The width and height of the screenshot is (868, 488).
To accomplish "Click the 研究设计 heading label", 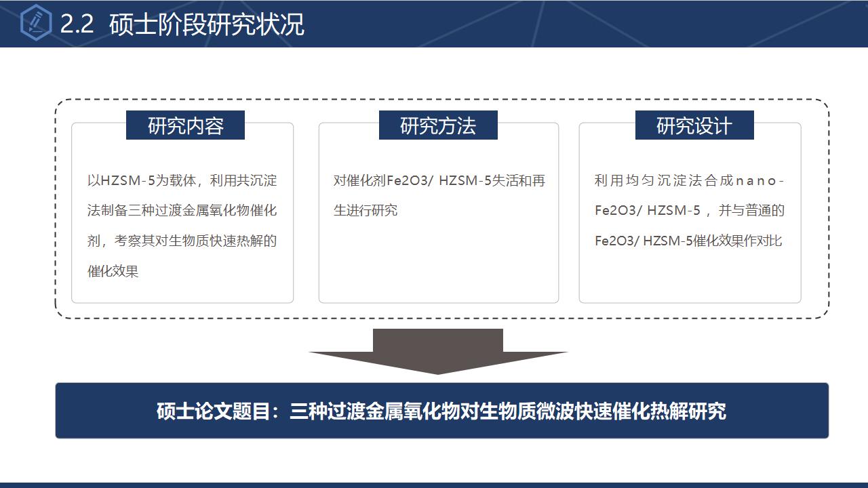I will (694, 125).
